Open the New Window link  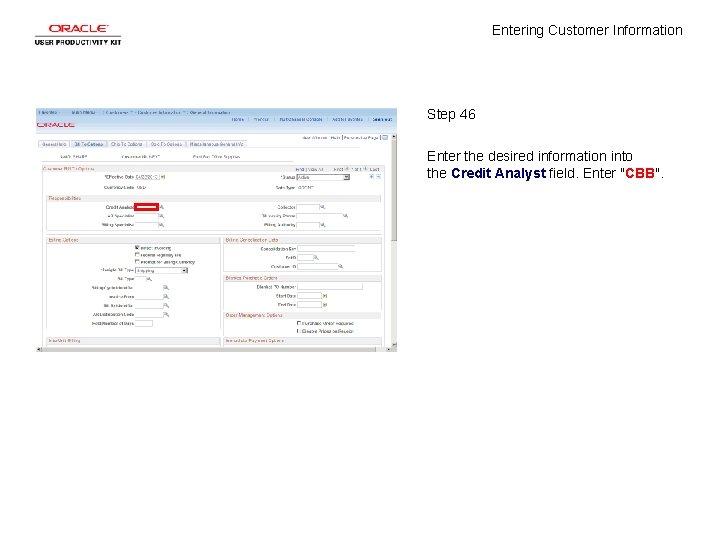(315, 138)
